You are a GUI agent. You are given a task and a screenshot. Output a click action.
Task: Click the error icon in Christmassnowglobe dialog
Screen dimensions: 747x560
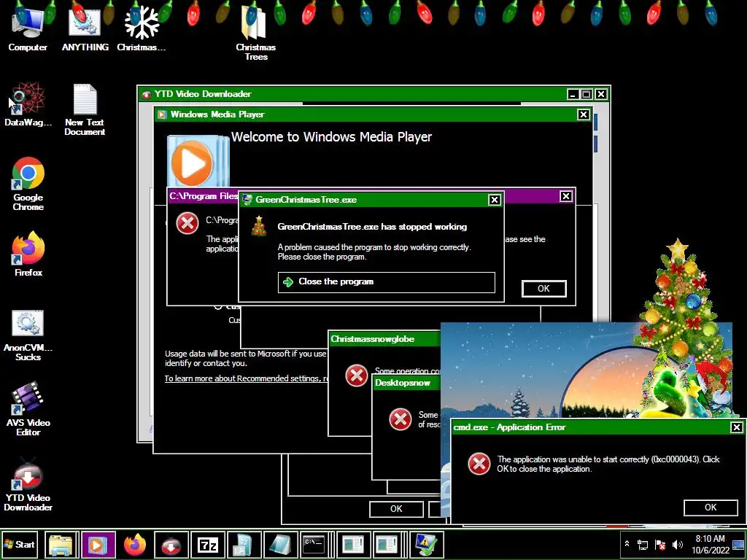[356, 376]
